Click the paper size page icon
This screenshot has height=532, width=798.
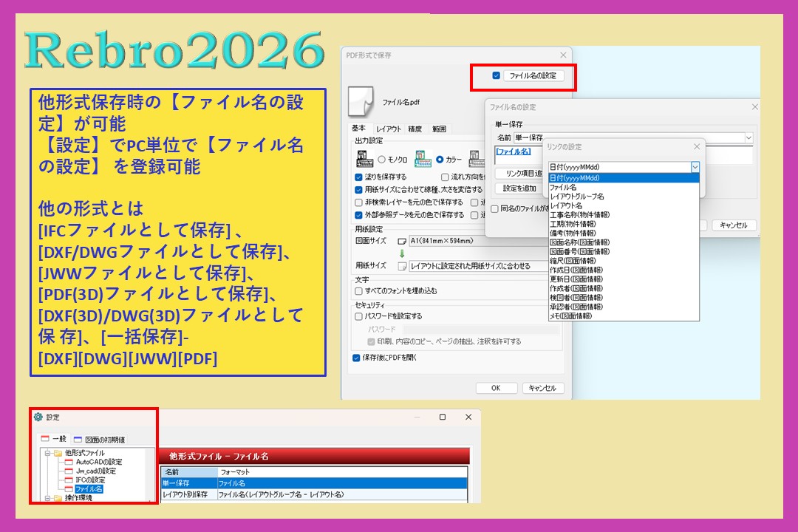(x=401, y=266)
